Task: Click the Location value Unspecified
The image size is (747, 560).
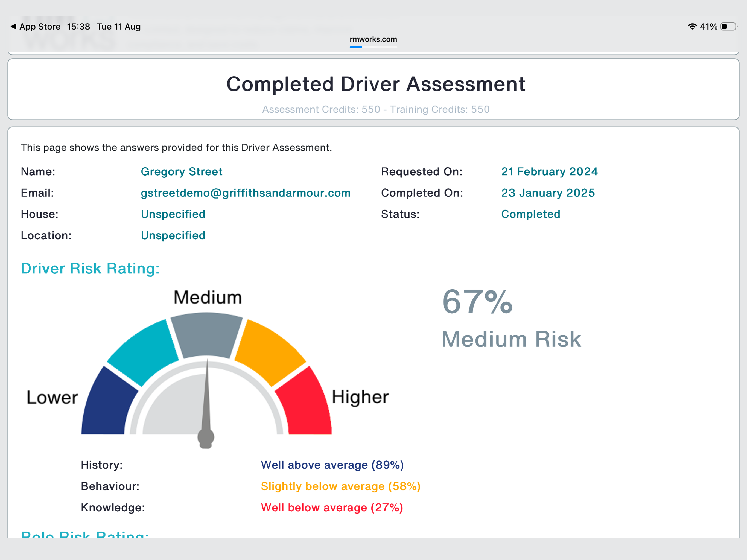Action: (173, 235)
